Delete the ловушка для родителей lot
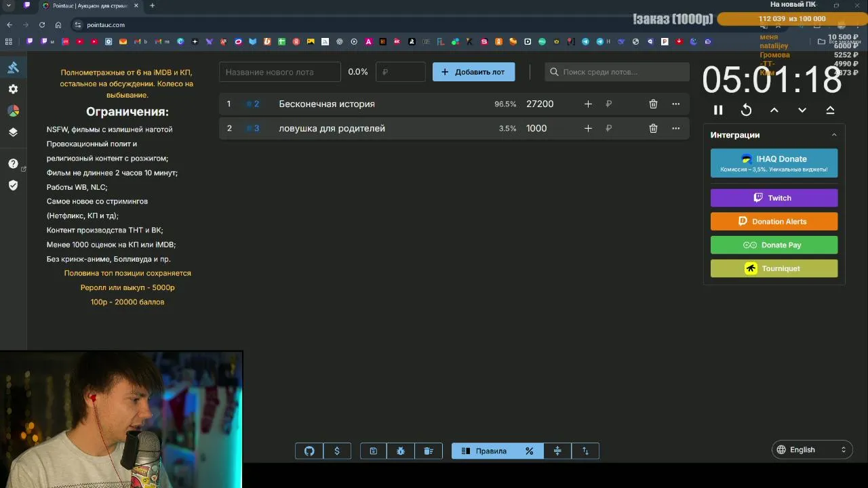868x488 pixels. pyautogui.click(x=653, y=128)
